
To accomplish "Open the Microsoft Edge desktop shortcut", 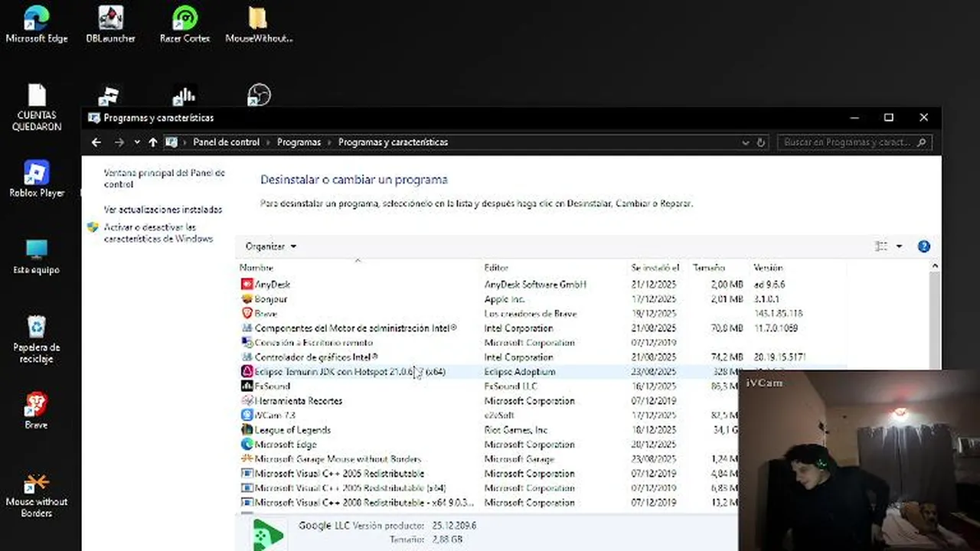I will click(x=36, y=24).
